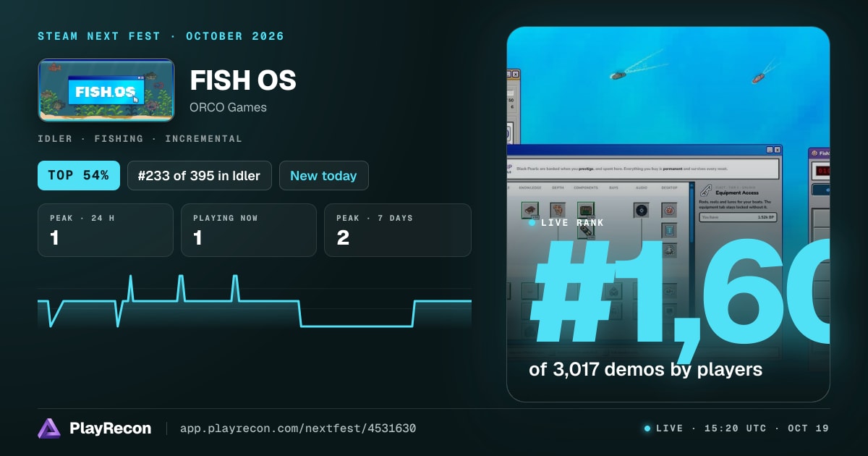Click the blue middle node under Desktop
Screen dimensions: 868x456
669,230
